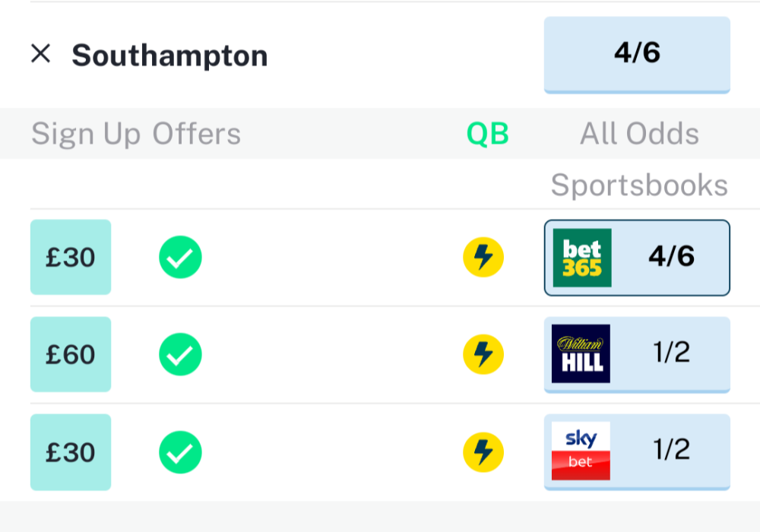Open the Sign Up Offers column header
The height and width of the screenshot is (532, 760).
click(x=136, y=134)
